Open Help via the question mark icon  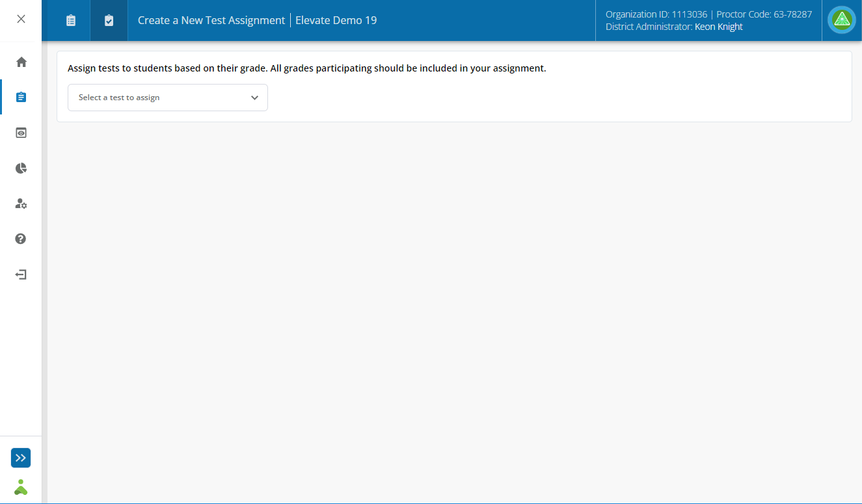tap(21, 239)
